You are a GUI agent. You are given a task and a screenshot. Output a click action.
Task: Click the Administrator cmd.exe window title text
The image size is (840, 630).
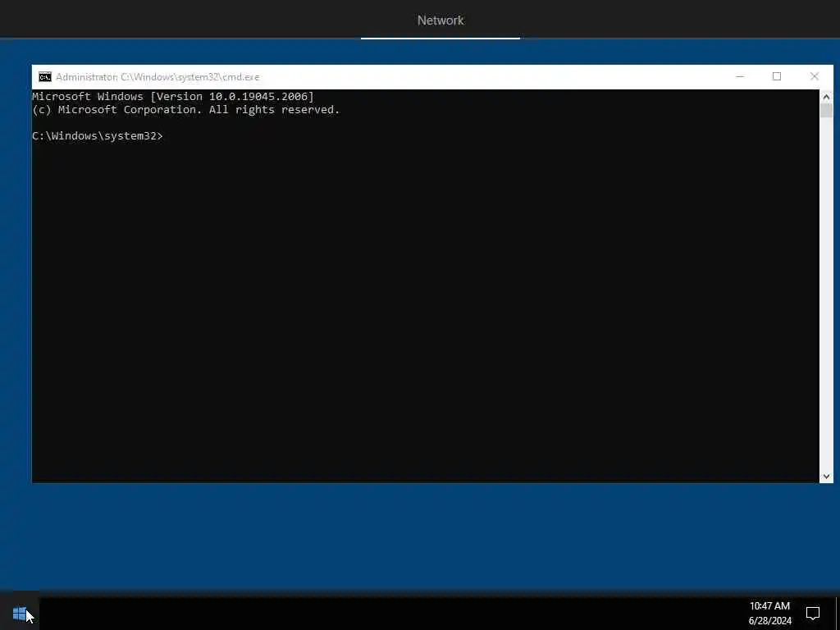pyautogui.click(x=157, y=77)
